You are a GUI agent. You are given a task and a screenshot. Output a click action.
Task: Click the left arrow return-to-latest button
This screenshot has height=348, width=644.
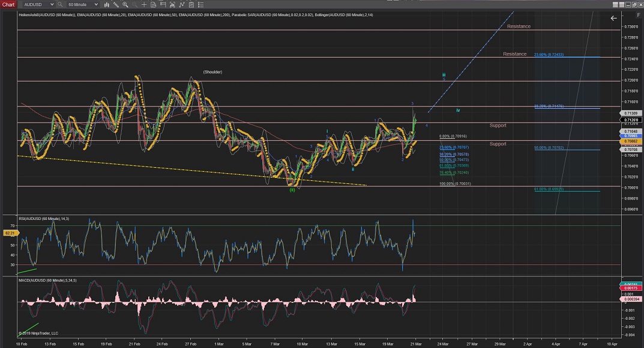click(613, 18)
